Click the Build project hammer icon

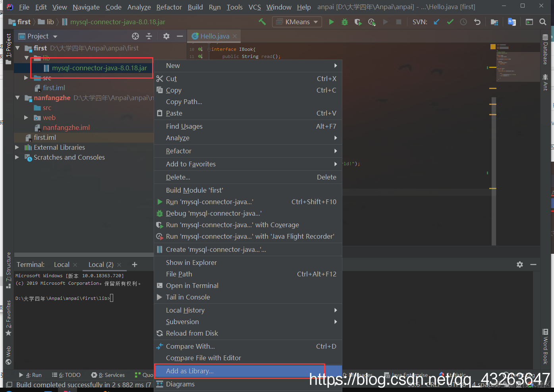262,22
